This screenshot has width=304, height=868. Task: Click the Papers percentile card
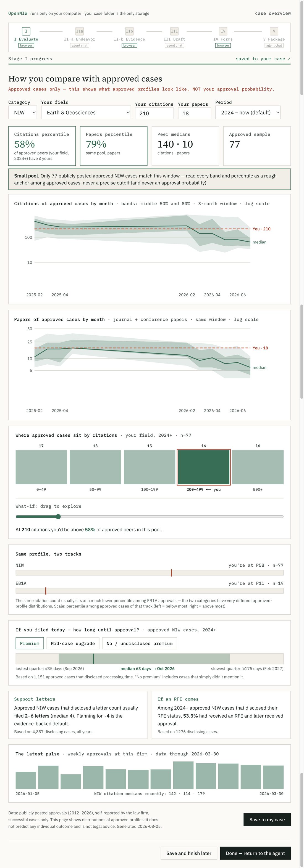tap(114, 146)
